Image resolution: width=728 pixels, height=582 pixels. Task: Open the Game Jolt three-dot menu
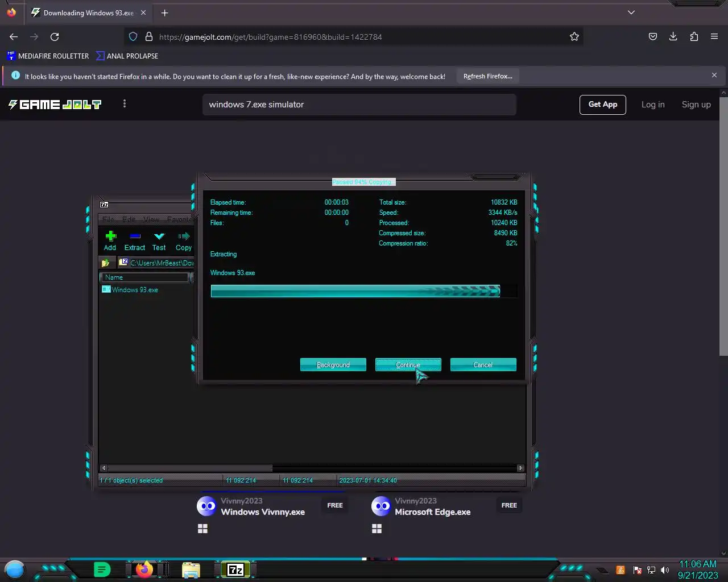(125, 103)
